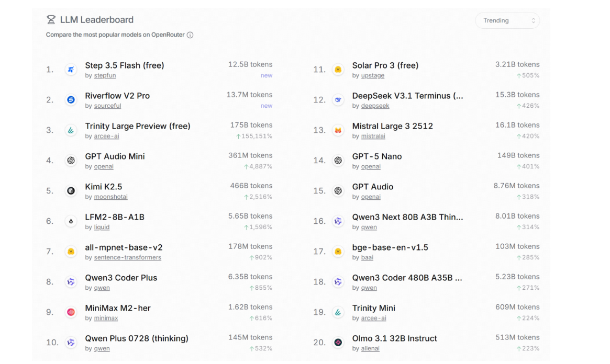Viewport: 610px width, 364px height.
Task: Click the Riverflow V2 Pro sourceful icon
Action: coord(71,100)
